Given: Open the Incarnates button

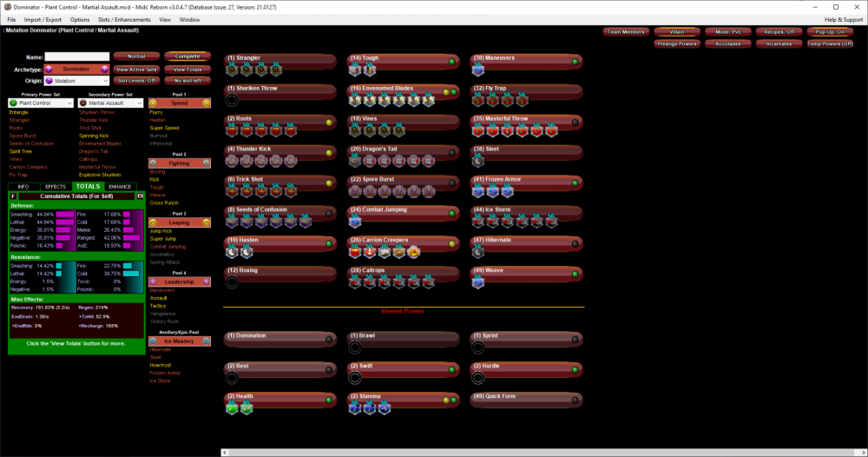Looking at the screenshot, I should [x=779, y=43].
